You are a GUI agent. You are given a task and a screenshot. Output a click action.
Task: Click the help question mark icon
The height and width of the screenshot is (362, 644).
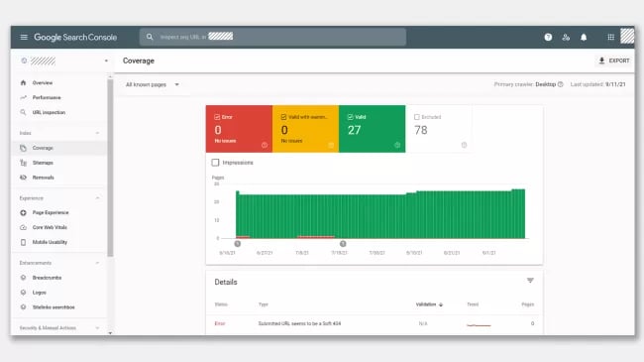pos(548,37)
